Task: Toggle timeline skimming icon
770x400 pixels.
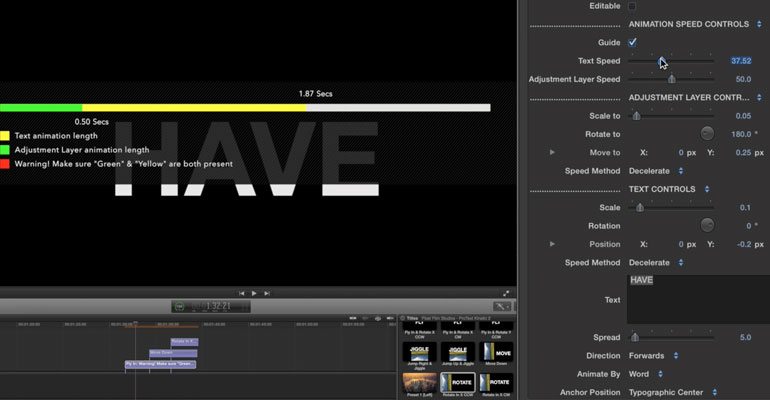Action: 353,318
